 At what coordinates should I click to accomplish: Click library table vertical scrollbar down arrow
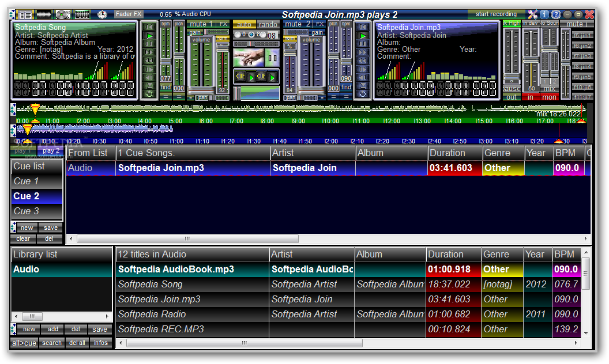(586, 333)
